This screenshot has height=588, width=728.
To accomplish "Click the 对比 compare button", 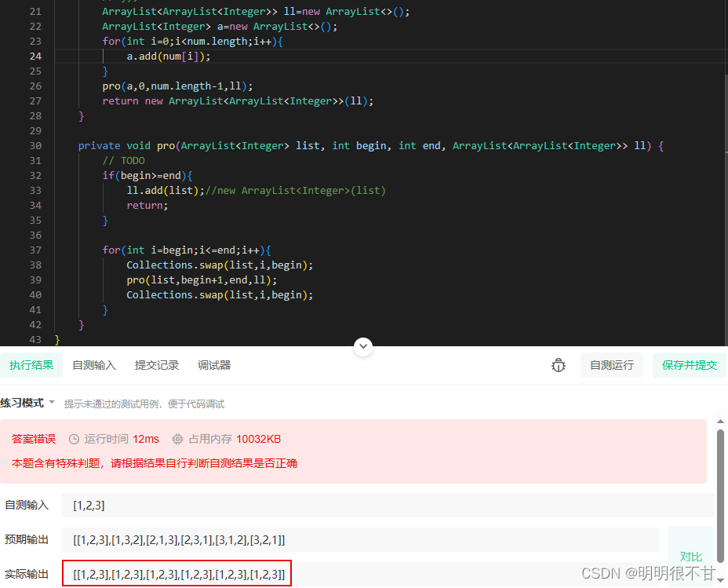I will tap(691, 557).
